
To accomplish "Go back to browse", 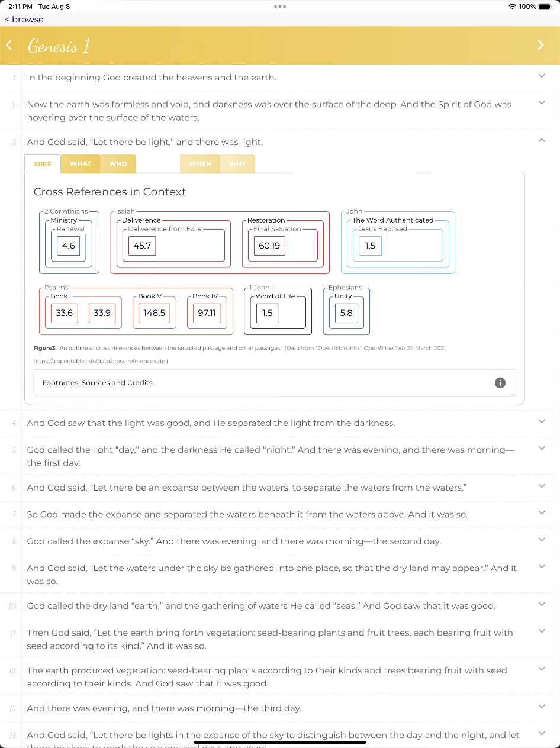I will click(x=24, y=20).
